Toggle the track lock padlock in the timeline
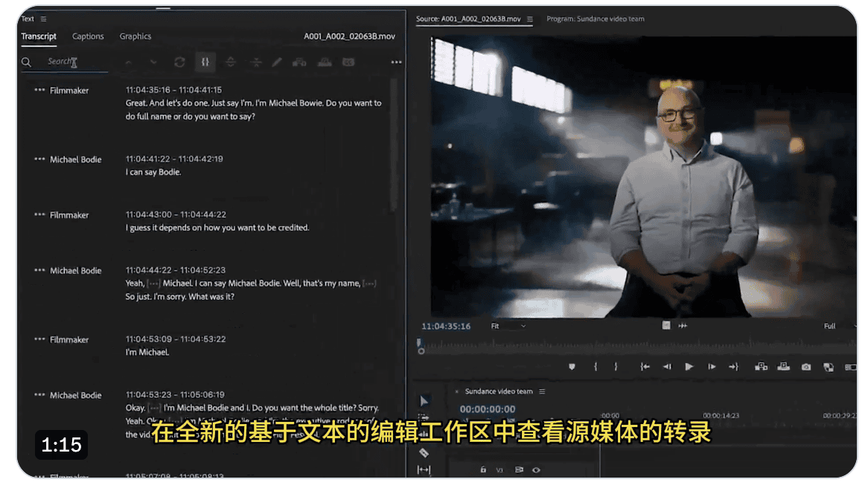The image size is (868, 488). pos(484,469)
